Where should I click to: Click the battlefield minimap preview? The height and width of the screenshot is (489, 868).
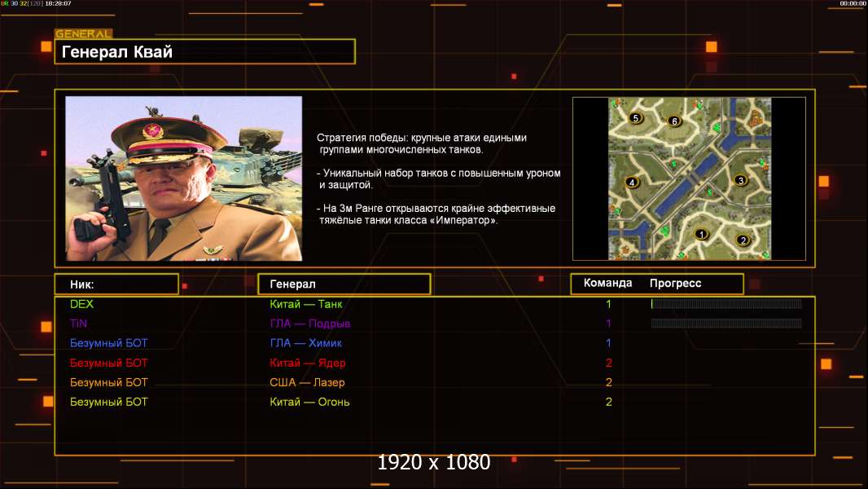coord(689,178)
